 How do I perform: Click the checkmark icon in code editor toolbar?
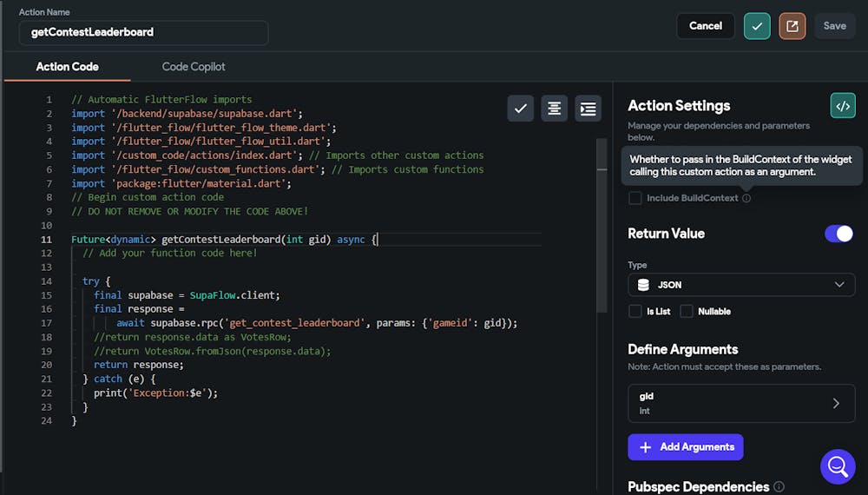pyautogui.click(x=521, y=109)
